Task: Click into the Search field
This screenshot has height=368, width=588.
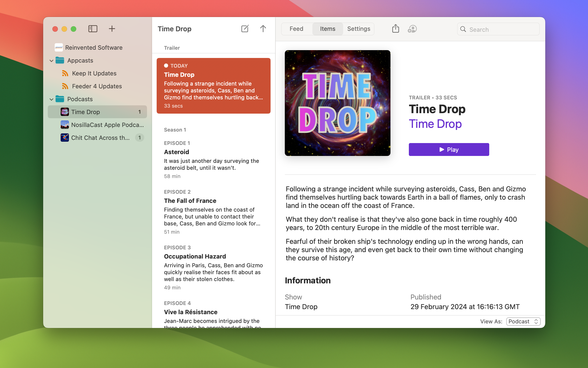Action: pos(498,29)
